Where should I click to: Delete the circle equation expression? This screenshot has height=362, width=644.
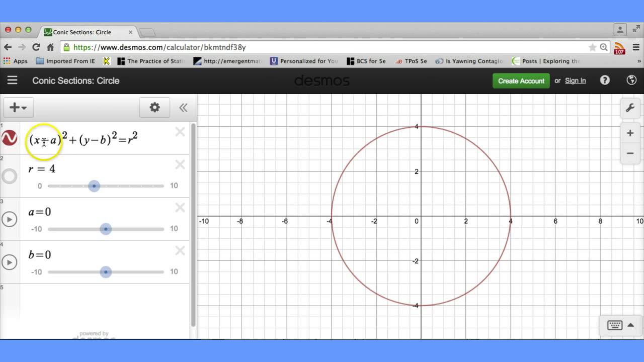coord(180,132)
